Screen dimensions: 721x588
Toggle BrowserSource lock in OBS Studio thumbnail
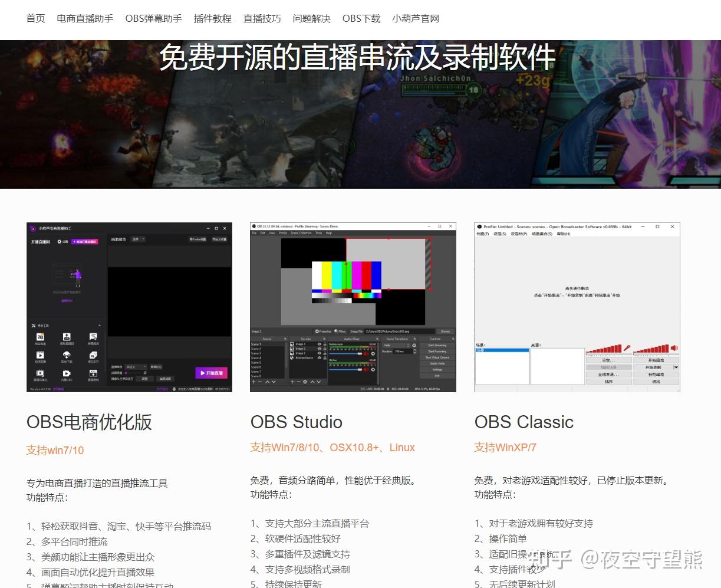(x=325, y=357)
